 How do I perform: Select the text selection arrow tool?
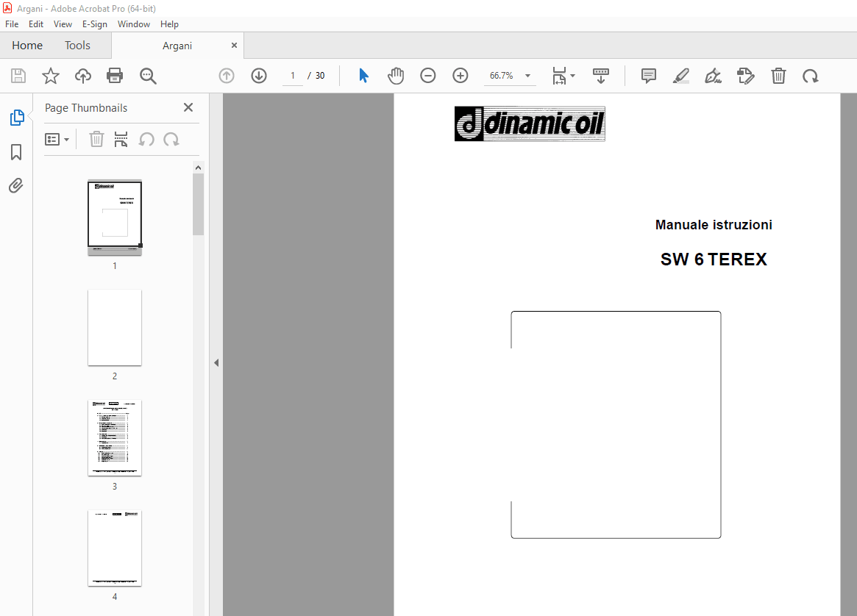(363, 75)
